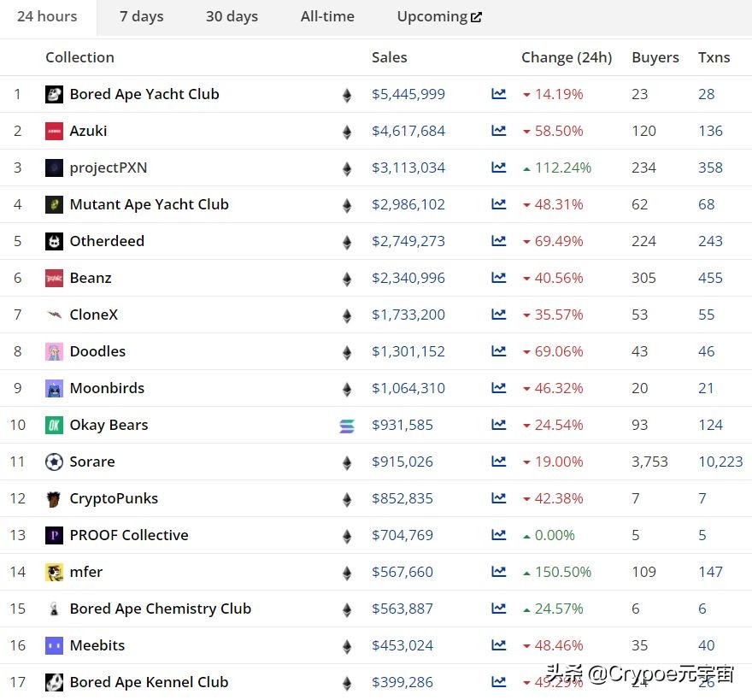This screenshot has height=700, width=752.
Task: Click the $704,769 sales value
Action: tap(402, 535)
